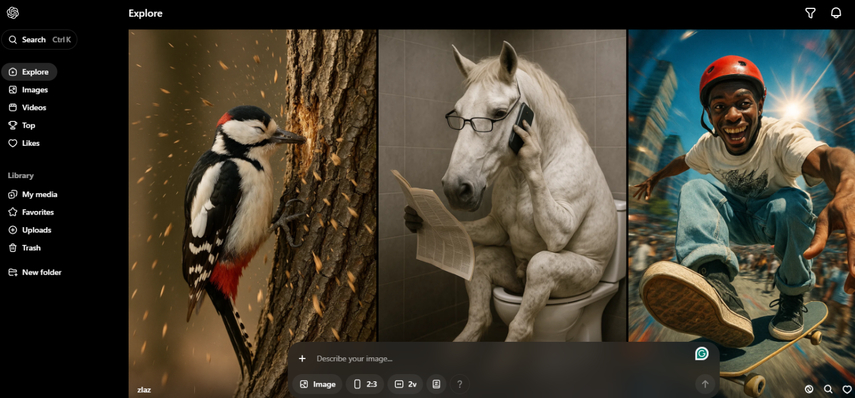Click the question mark help icon

pyautogui.click(x=459, y=384)
